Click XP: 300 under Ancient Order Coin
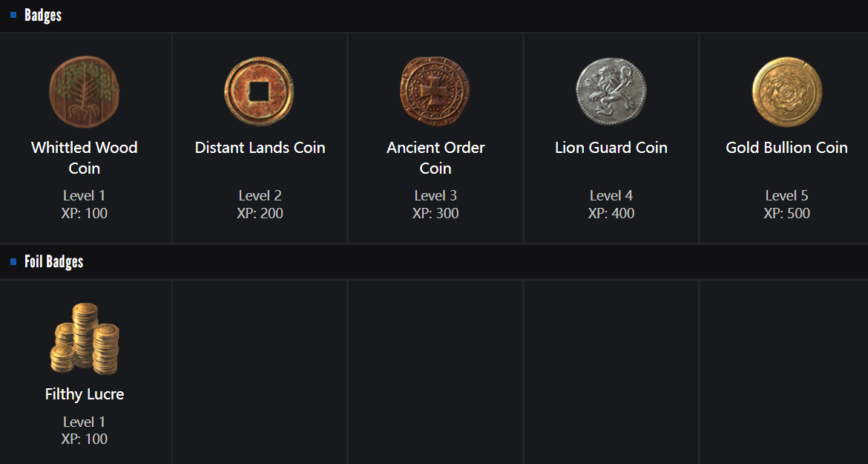 (x=435, y=213)
